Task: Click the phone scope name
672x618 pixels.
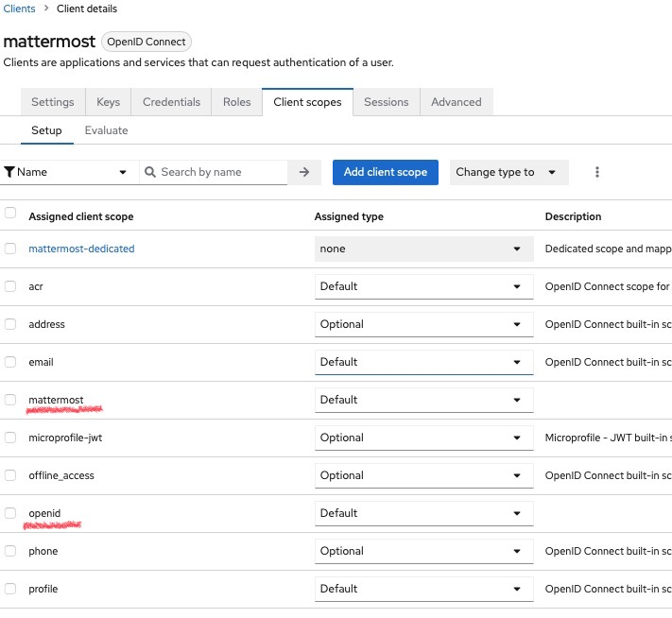Action: 43,551
